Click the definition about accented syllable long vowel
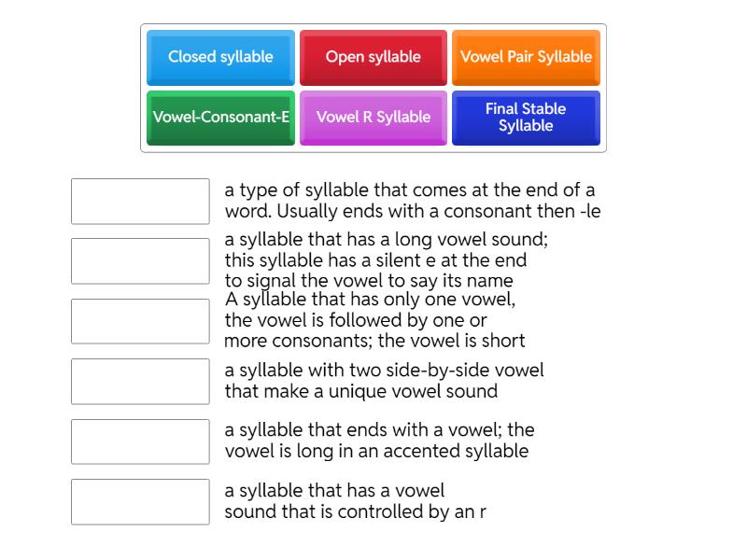 pos(392,440)
